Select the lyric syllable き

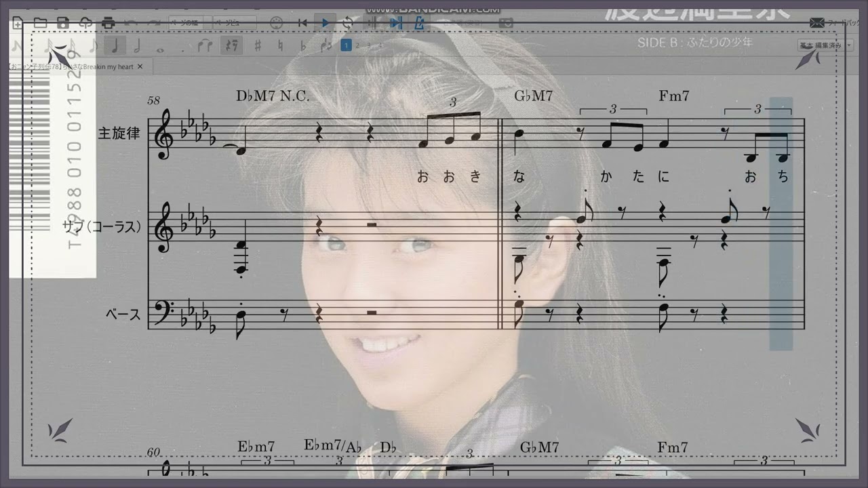(475, 177)
